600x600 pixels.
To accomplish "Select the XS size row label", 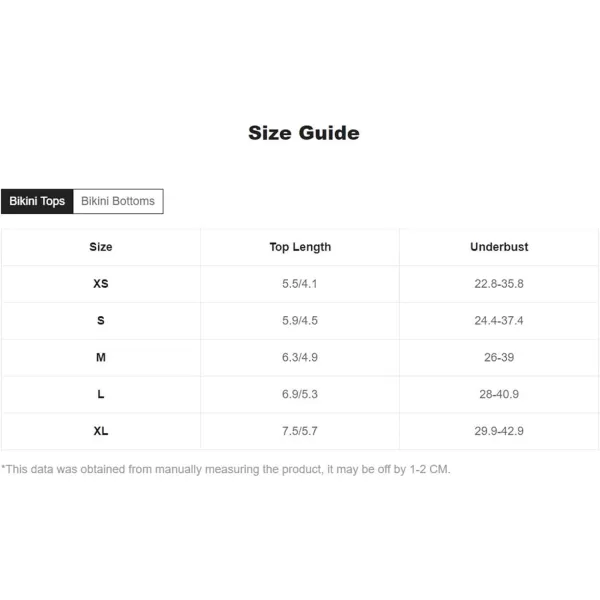I will coord(101,284).
